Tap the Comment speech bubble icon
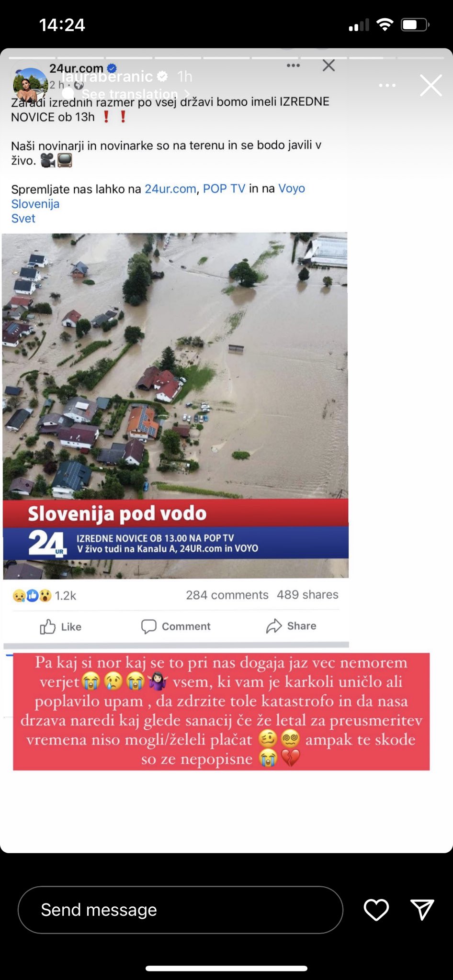This screenshot has height=980, width=453. tap(149, 626)
